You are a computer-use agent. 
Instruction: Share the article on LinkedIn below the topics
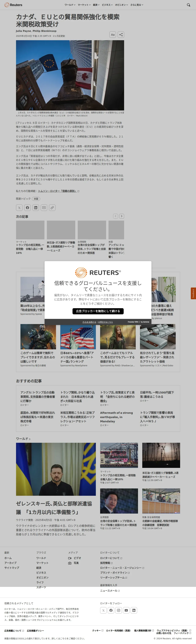tap(36, 208)
